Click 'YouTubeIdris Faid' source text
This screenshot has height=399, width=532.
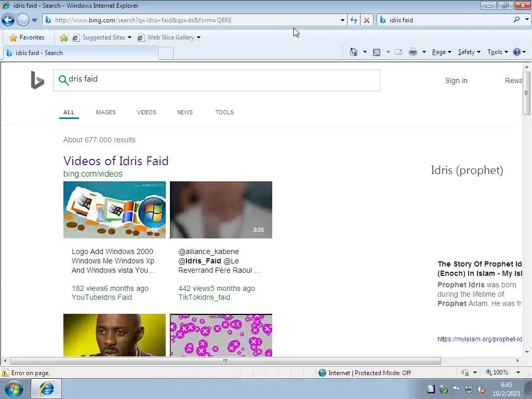101,297
